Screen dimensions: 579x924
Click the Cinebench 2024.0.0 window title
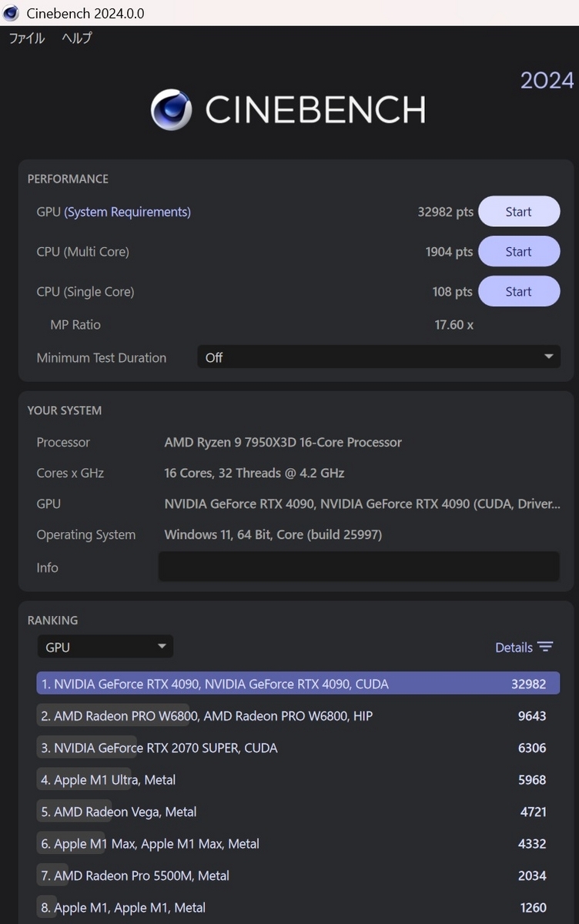click(x=85, y=14)
